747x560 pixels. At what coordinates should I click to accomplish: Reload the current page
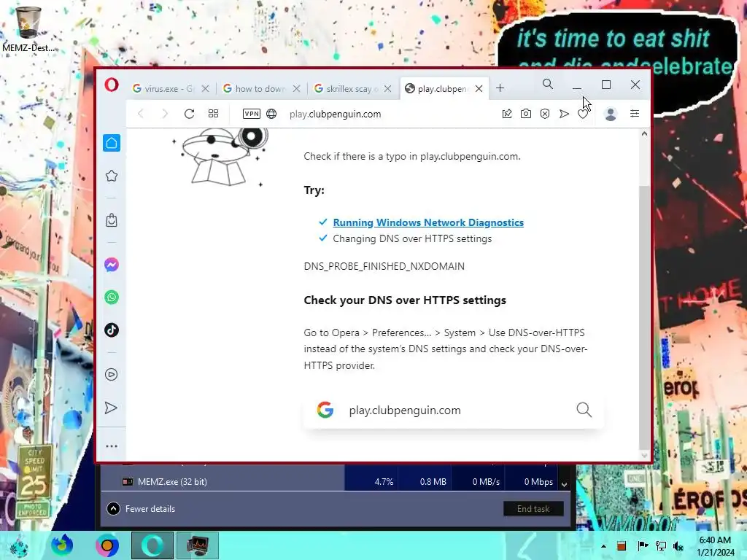click(189, 114)
